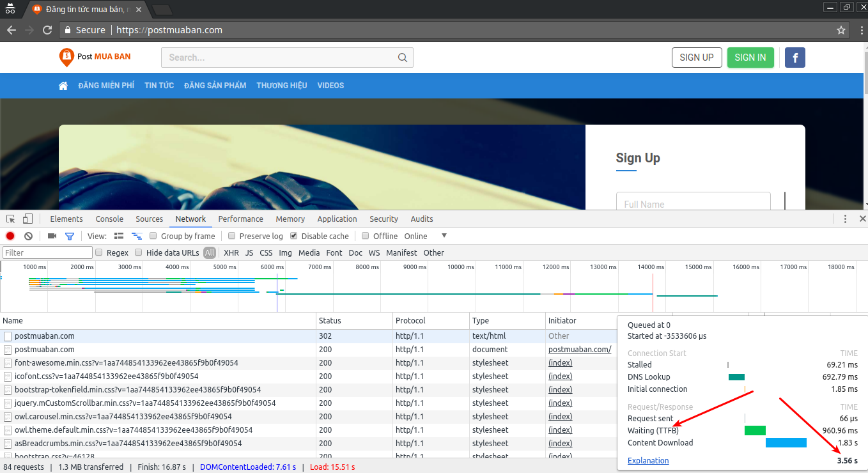Click the Post Mua Ban logo
The height and width of the screenshot is (473, 868).
point(95,57)
